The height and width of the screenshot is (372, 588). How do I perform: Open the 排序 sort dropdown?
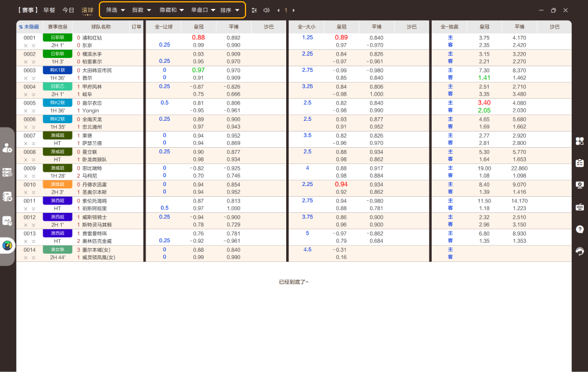pos(229,10)
